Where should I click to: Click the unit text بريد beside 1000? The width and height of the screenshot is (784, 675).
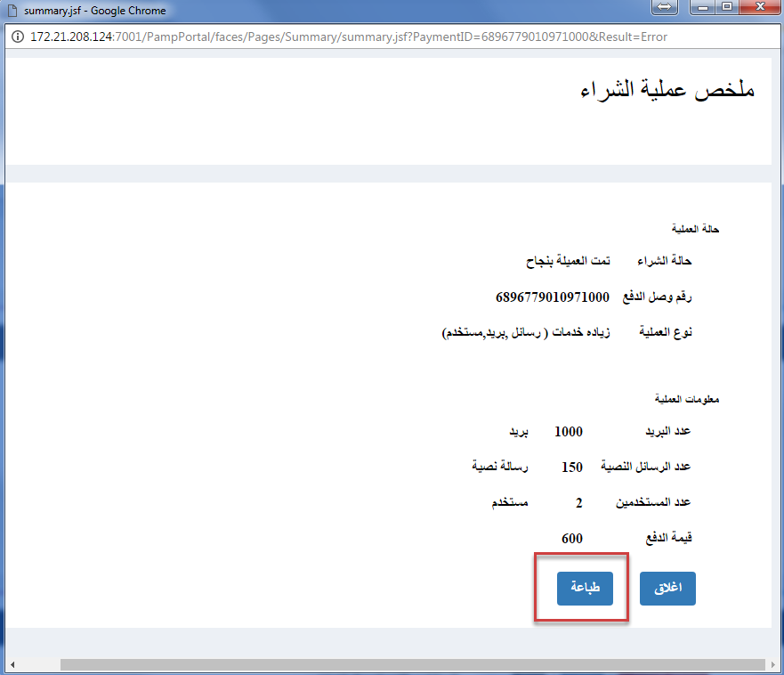[519, 431]
